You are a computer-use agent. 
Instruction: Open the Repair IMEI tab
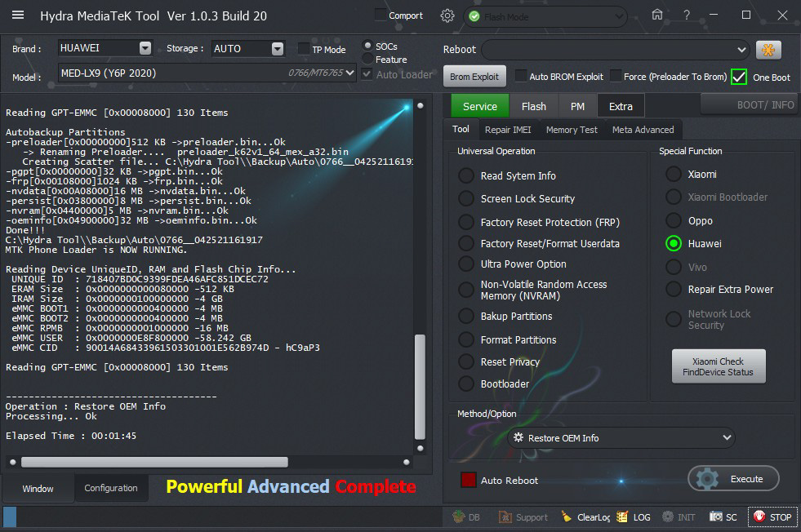pos(506,130)
